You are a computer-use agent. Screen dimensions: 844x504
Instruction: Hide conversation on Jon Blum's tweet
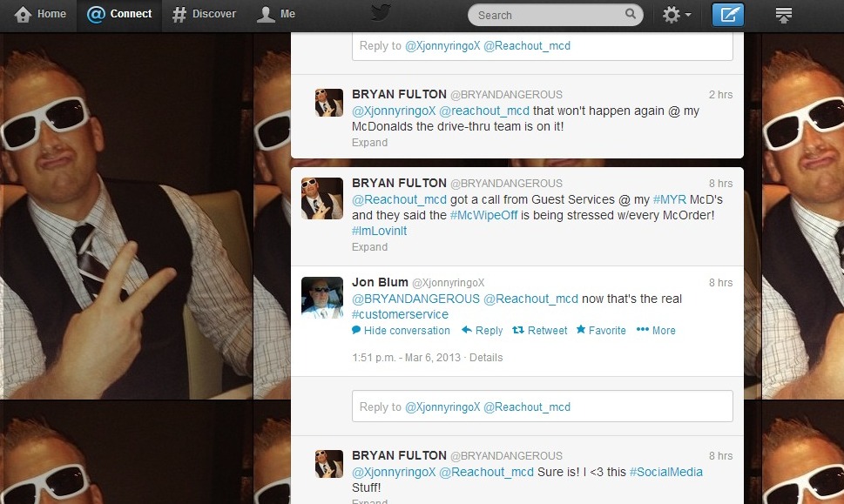(x=401, y=330)
